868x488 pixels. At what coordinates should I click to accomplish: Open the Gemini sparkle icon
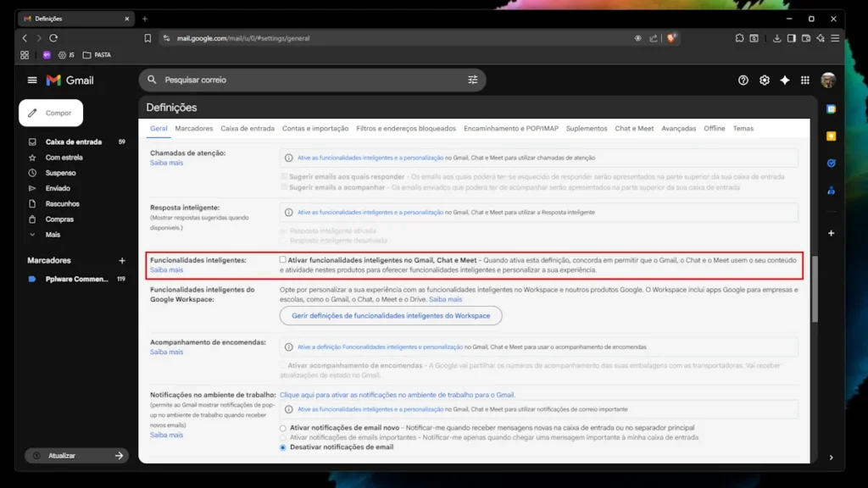tap(784, 80)
